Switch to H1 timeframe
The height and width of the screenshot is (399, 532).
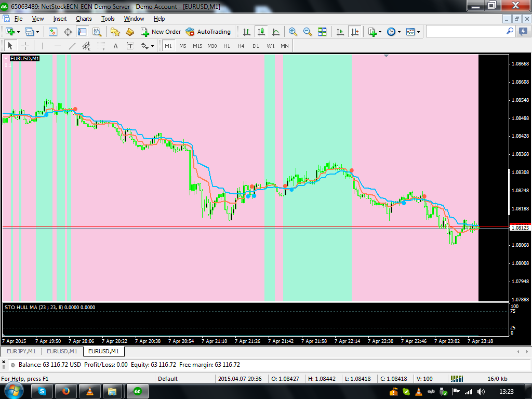click(227, 46)
